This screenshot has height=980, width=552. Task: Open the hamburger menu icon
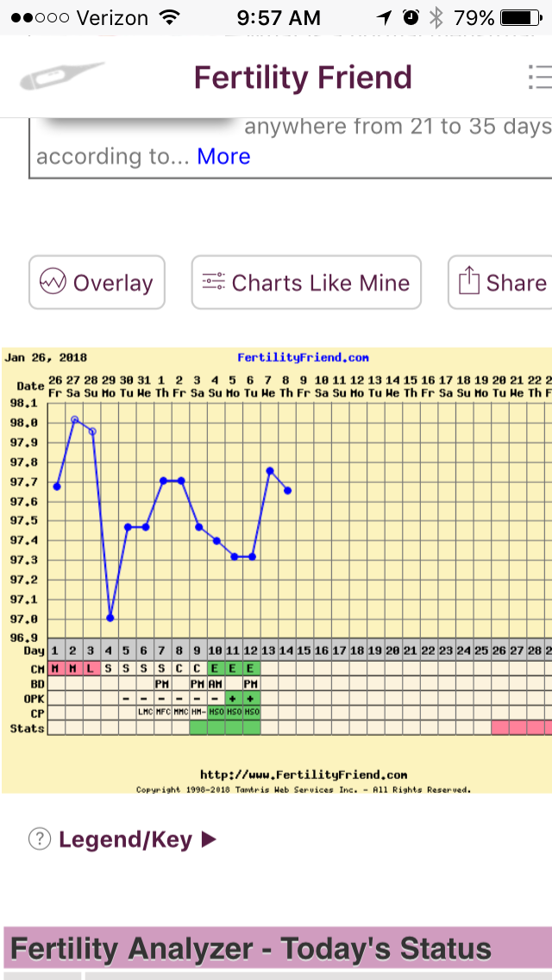[x=540, y=78]
